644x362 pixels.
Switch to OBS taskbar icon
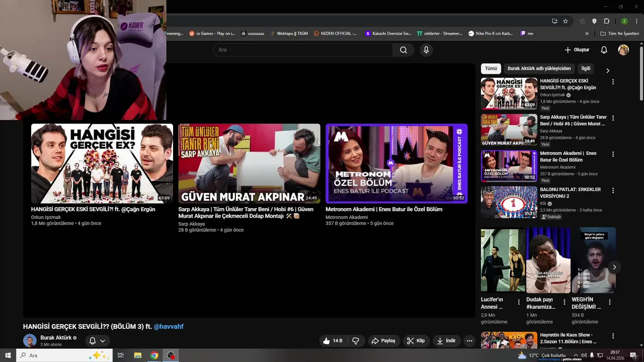click(x=171, y=355)
